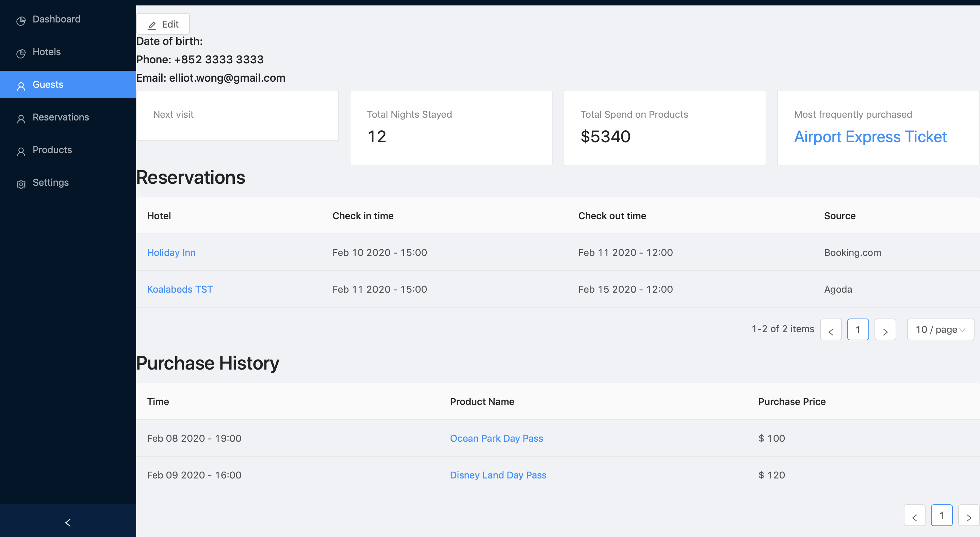Open the Disney Land Day Pass product
Viewport: 980px width, 537px height.
coord(497,475)
